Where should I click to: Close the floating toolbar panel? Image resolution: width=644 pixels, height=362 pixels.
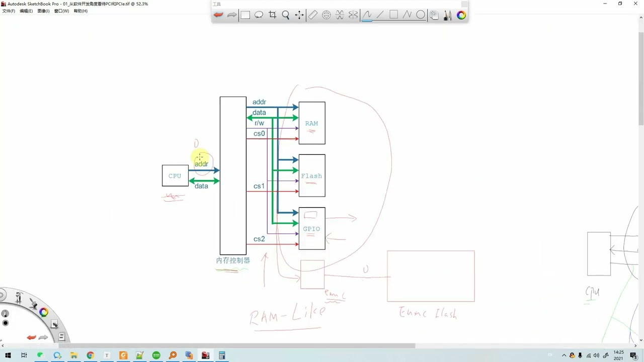pyautogui.click(x=464, y=4)
